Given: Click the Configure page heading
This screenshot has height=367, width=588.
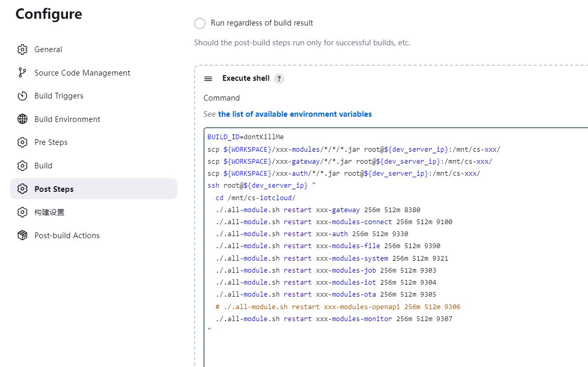Looking at the screenshot, I should pyautogui.click(x=49, y=14).
